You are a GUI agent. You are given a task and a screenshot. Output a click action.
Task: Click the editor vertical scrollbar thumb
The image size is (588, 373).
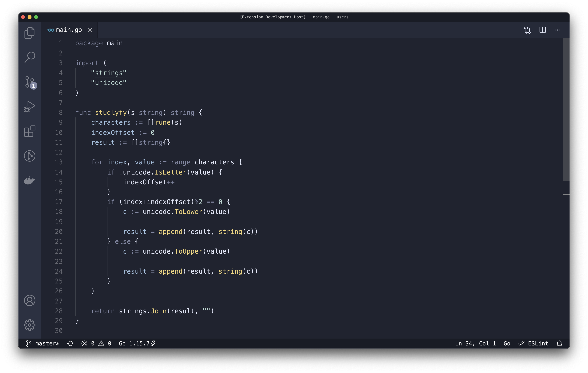566,110
